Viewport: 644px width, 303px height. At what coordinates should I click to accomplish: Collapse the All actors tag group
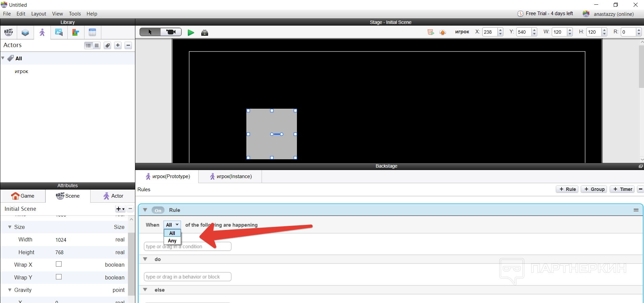click(x=3, y=58)
